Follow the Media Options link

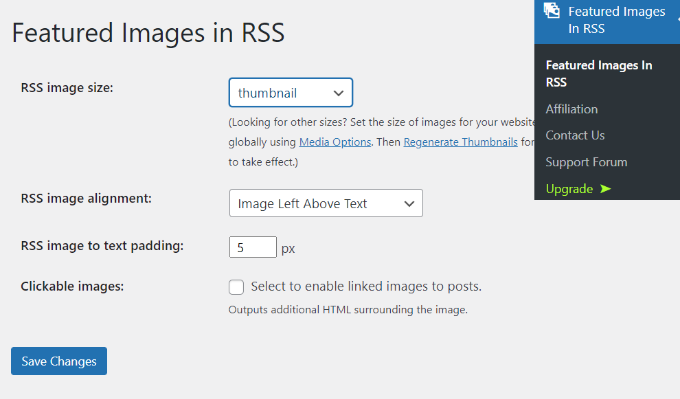point(335,142)
